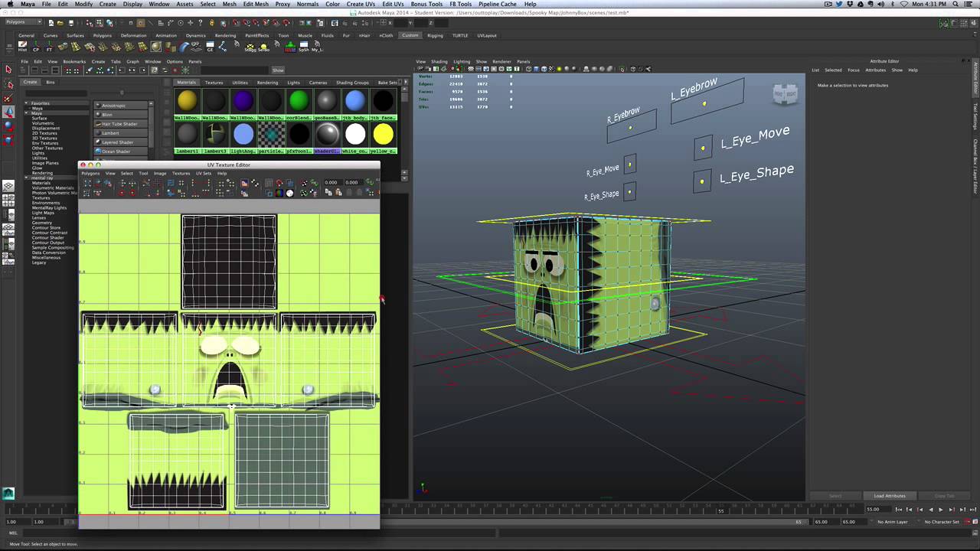Select the Move tool in the left toolbox
The width and height of the screenshot is (980, 551).
pyautogui.click(x=8, y=112)
